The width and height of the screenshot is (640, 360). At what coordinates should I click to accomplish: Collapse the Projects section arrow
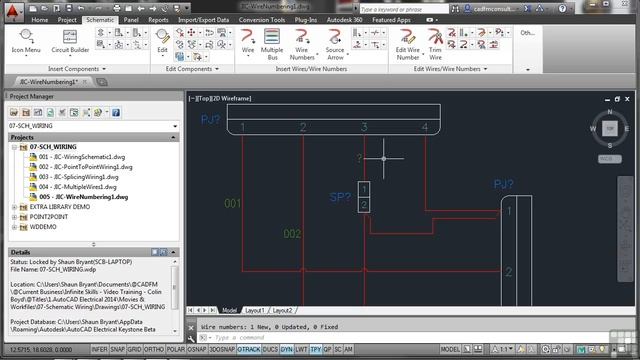point(173,138)
